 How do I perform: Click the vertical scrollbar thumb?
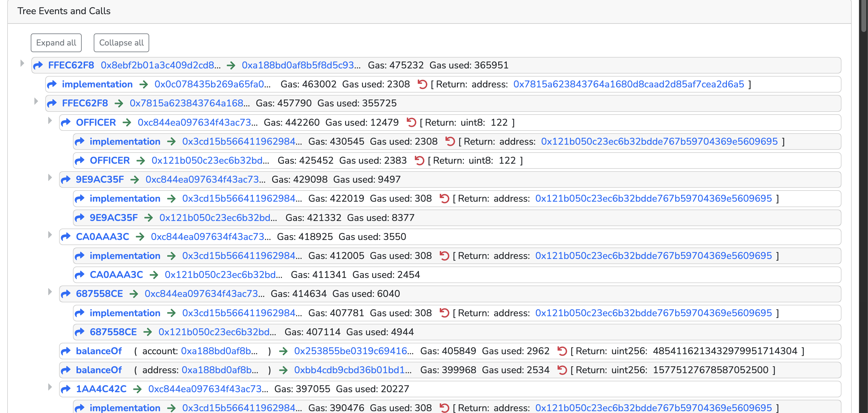pos(863,16)
